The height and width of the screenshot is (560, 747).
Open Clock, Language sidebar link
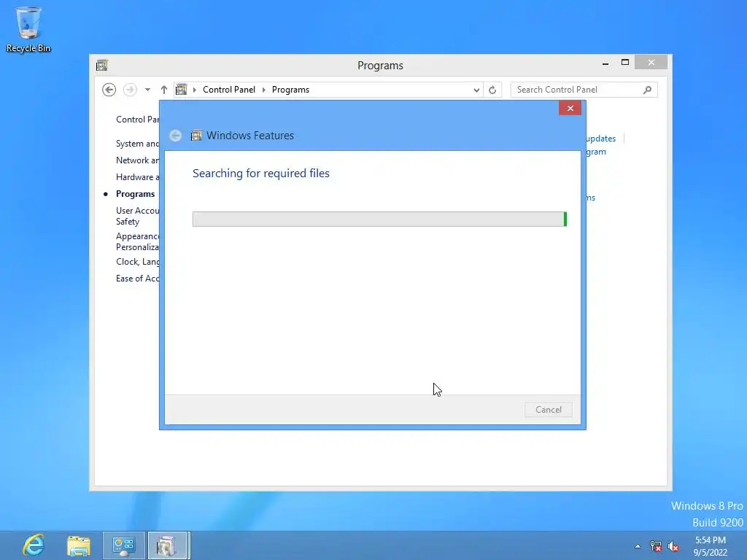click(x=137, y=262)
